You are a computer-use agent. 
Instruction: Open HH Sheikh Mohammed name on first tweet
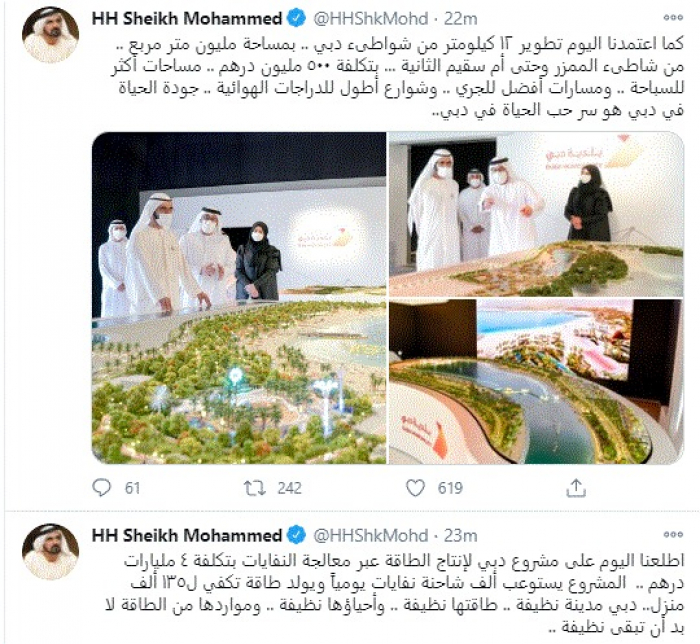click(x=187, y=19)
